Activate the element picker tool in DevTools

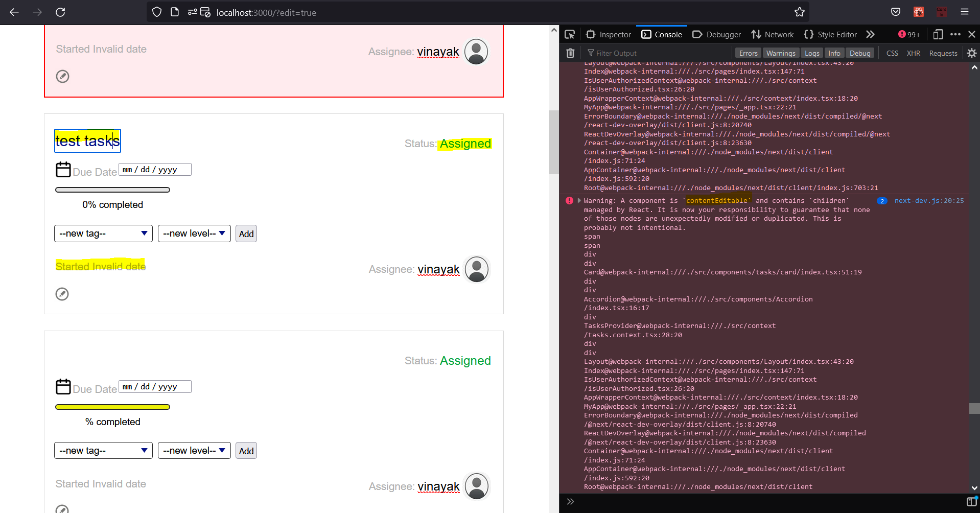570,34
